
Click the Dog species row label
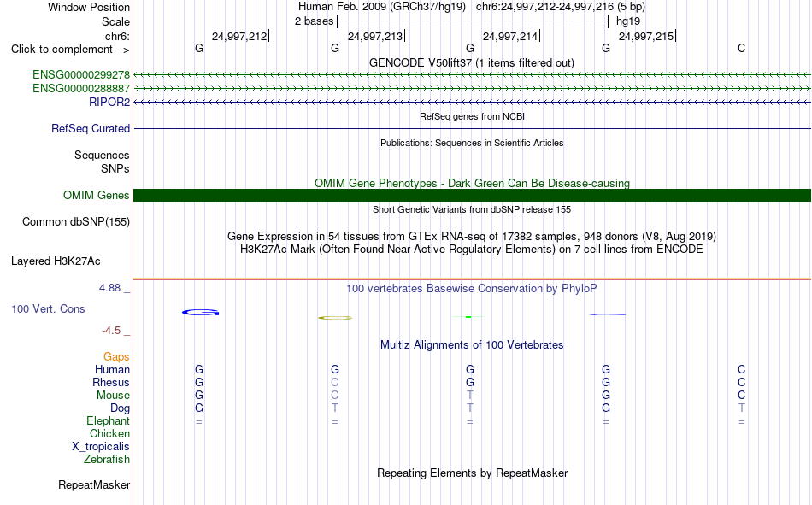(121, 408)
